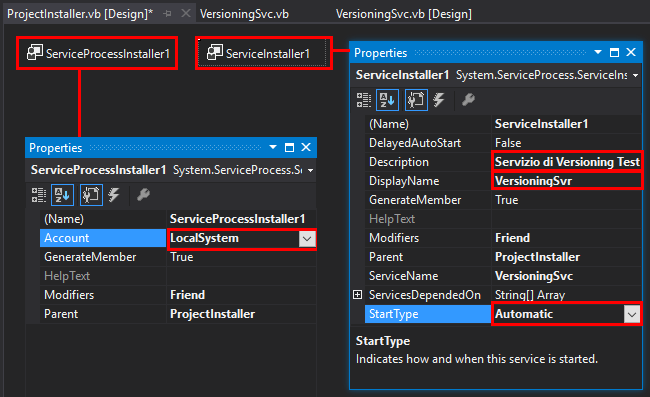The width and height of the screenshot is (650, 397).
Task: Select the ServiceProcessInstaller1 component
Action: point(98,53)
